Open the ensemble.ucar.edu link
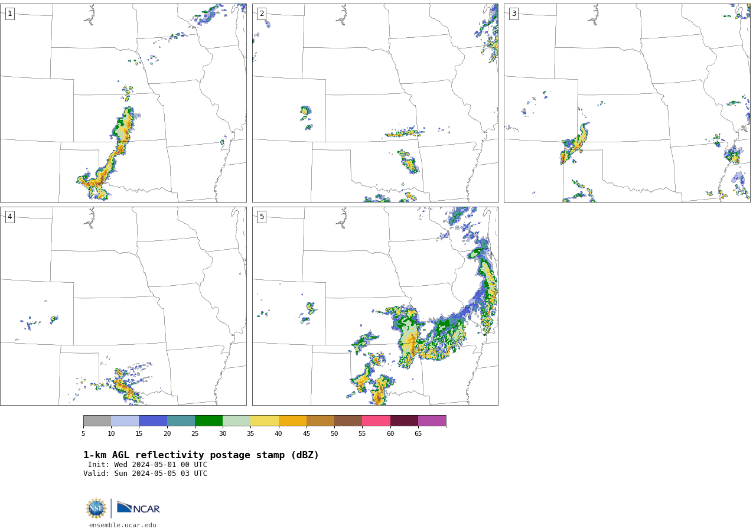 (123, 526)
